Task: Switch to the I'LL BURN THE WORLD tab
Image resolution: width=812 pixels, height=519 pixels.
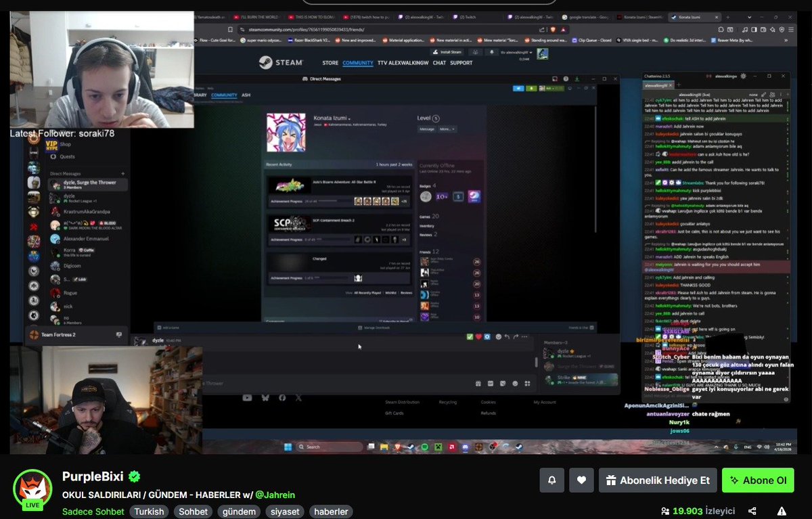Action: [x=256, y=16]
